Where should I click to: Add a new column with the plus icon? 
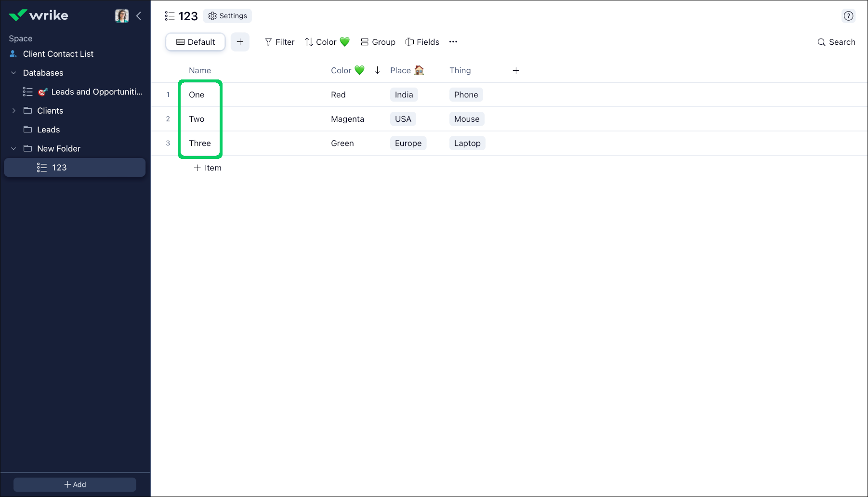point(516,71)
